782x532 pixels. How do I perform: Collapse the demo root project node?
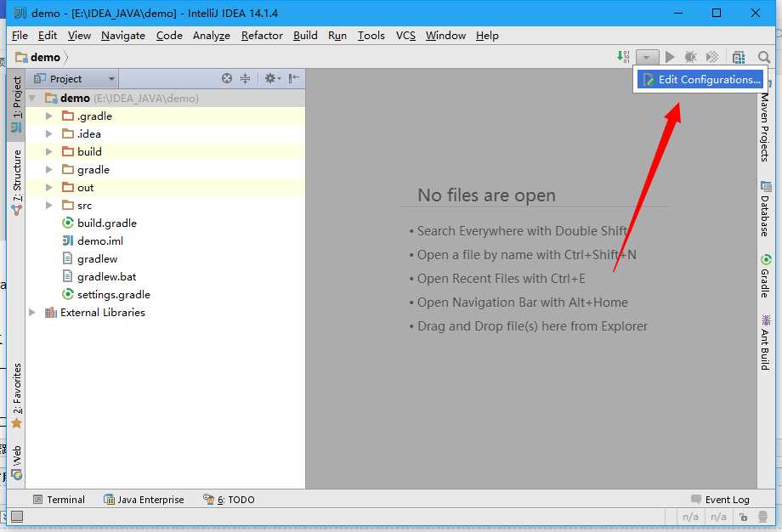tap(32, 99)
